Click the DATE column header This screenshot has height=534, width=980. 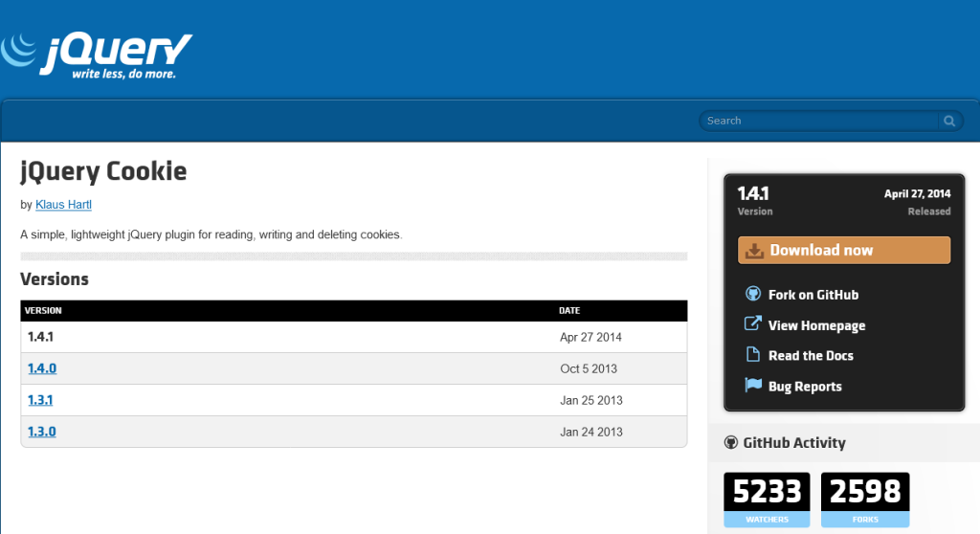click(569, 311)
